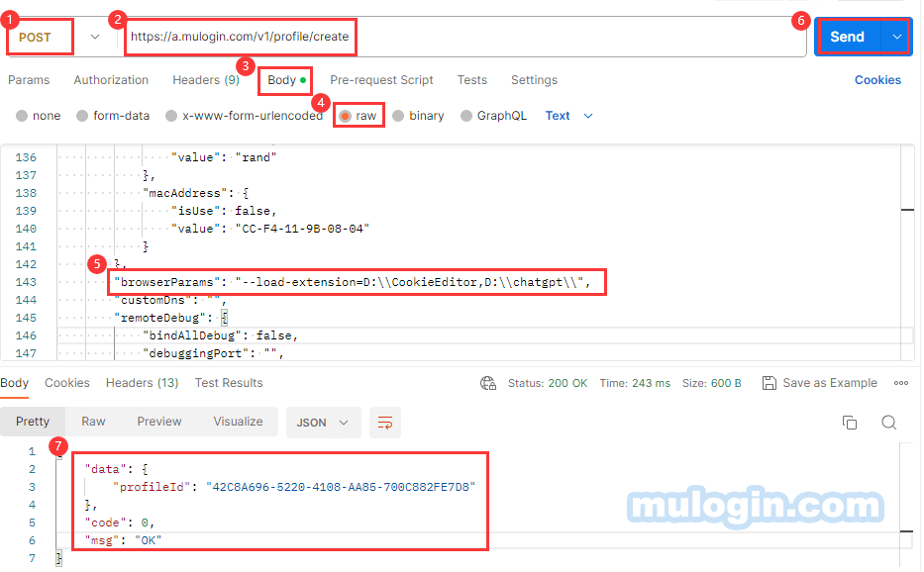Open the response search
Viewport: 924px width, 572px height.
888,422
